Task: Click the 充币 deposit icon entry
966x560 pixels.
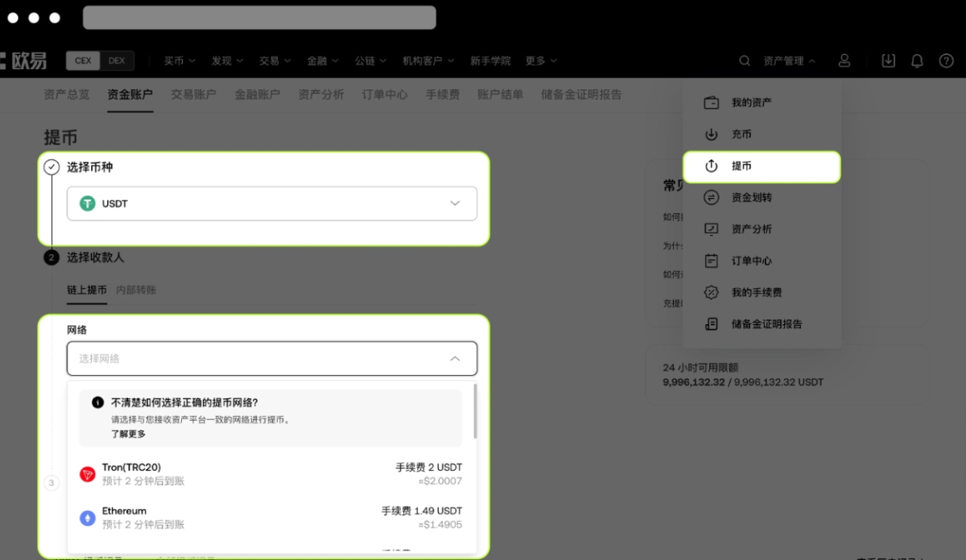Action: (x=712, y=134)
